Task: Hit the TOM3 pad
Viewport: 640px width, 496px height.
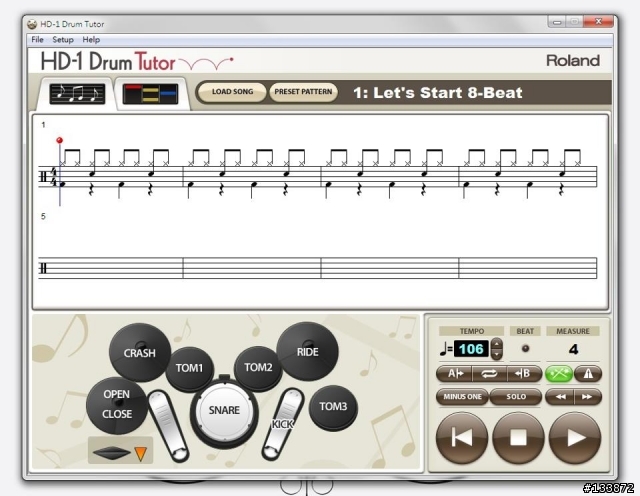Action: (x=333, y=407)
